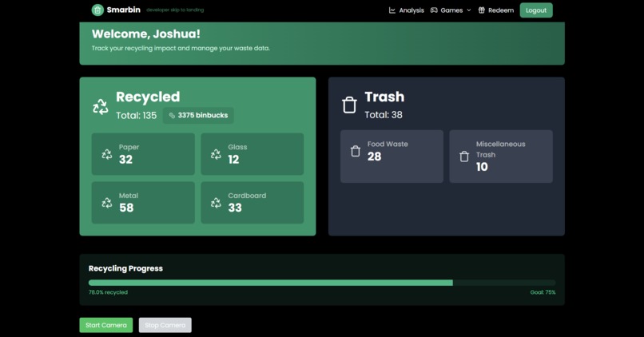This screenshot has height=337, width=644.
Task: Click the recycle icon in the Paper card
Action: (x=107, y=154)
